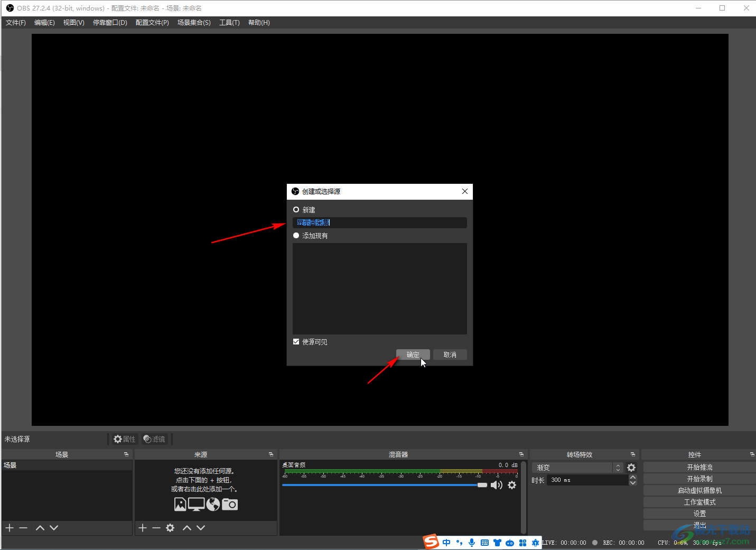
Task: Open transition properties gear icon
Action: (631, 468)
